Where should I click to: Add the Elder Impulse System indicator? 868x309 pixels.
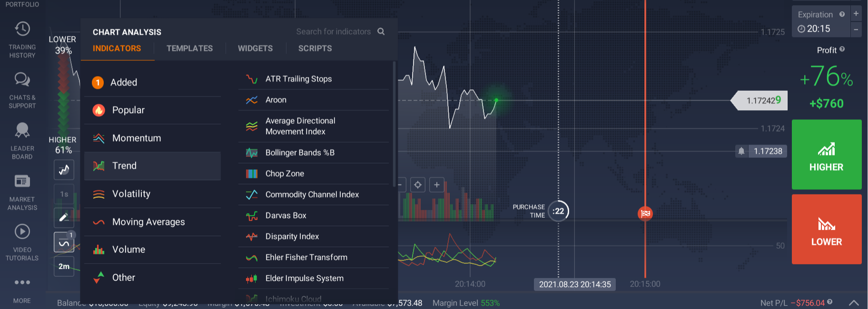click(314, 278)
